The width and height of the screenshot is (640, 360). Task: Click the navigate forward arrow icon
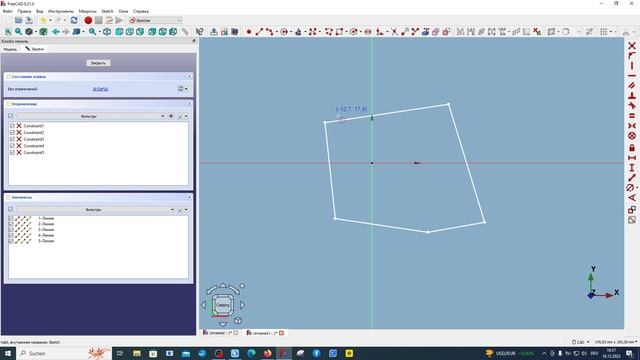[x=66, y=32]
